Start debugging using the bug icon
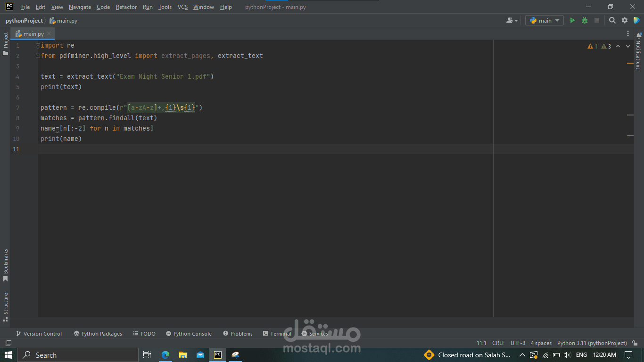The width and height of the screenshot is (644, 362). pyautogui.click(x=584, y=20)
